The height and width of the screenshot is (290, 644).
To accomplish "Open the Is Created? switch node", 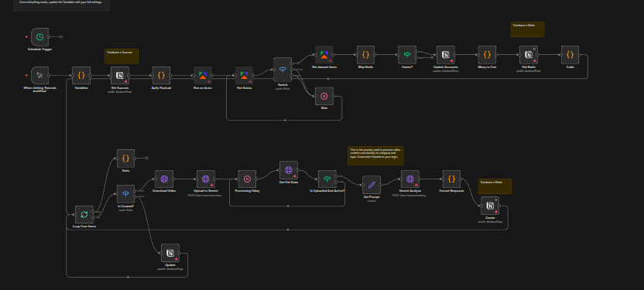I will click(126, 193).
